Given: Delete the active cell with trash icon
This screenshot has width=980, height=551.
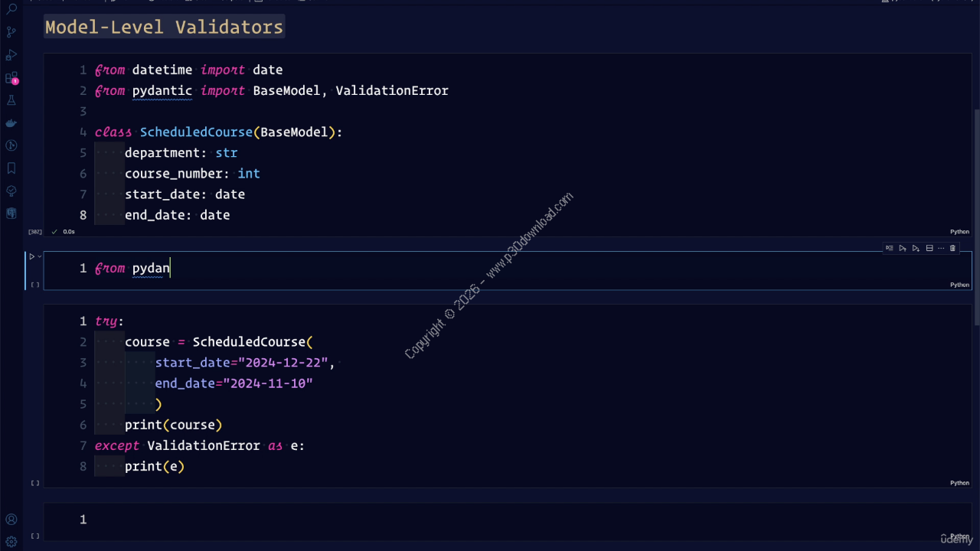Looking at the screenshot, I should (x=952, y=248).
